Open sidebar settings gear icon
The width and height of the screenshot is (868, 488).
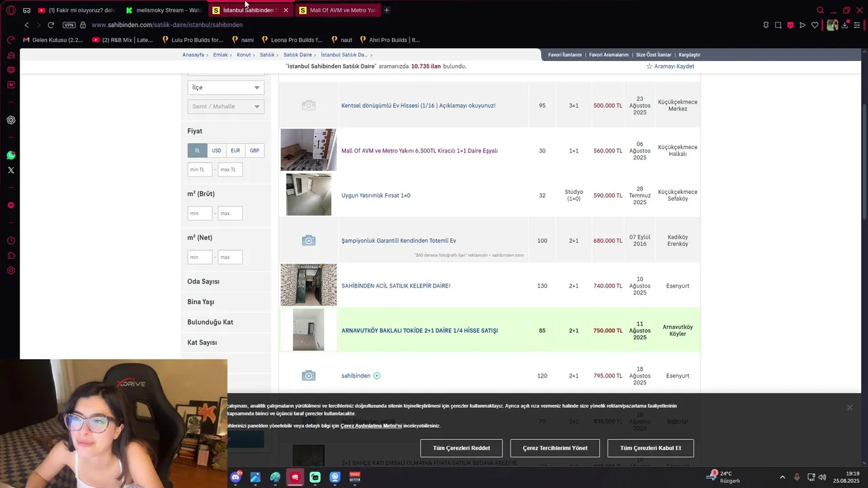[x=11, y=270]
